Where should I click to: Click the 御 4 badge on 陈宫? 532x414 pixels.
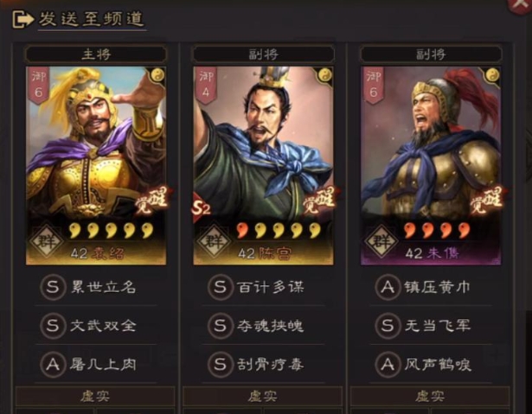206,85
